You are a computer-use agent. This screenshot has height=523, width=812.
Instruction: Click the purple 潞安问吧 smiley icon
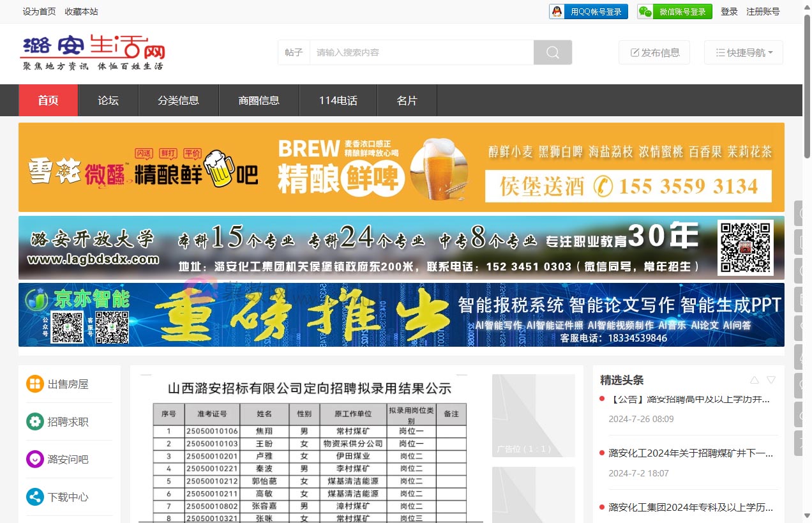tap(35, 459)
